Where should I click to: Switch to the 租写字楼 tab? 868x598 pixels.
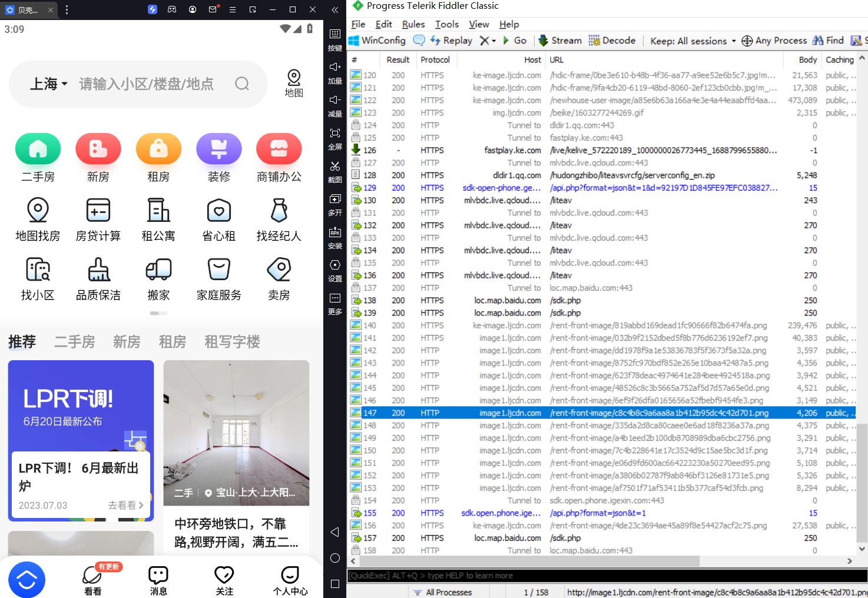[x=232, y=341]
